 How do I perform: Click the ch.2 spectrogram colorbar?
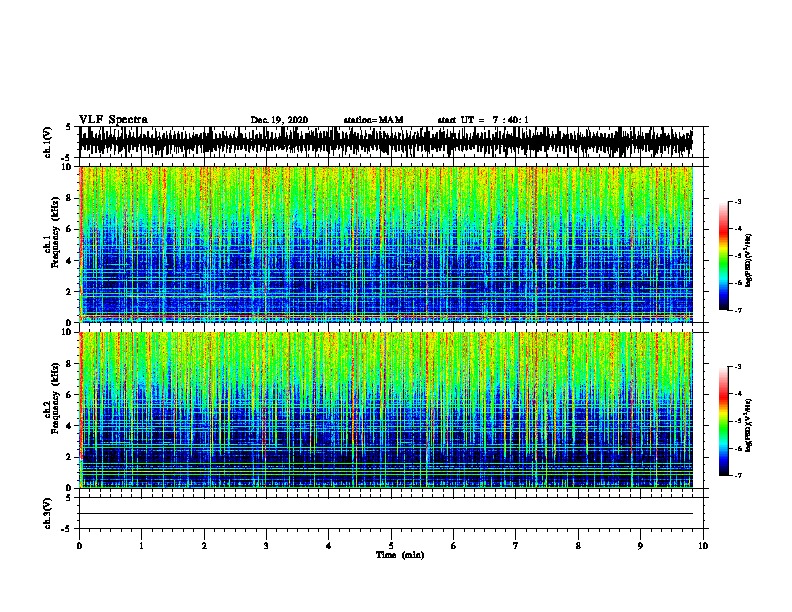tap(723, 421)
